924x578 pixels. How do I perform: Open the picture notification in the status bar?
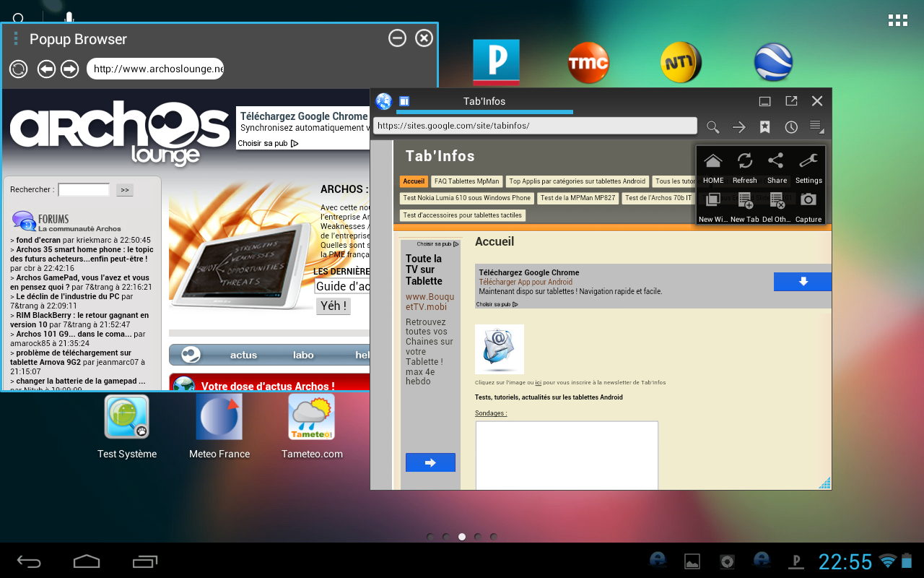692,561
